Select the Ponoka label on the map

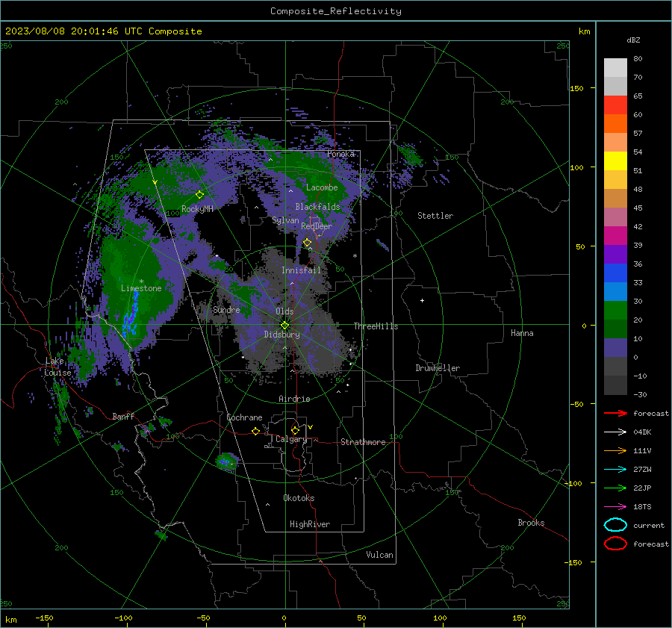point(340,154)
